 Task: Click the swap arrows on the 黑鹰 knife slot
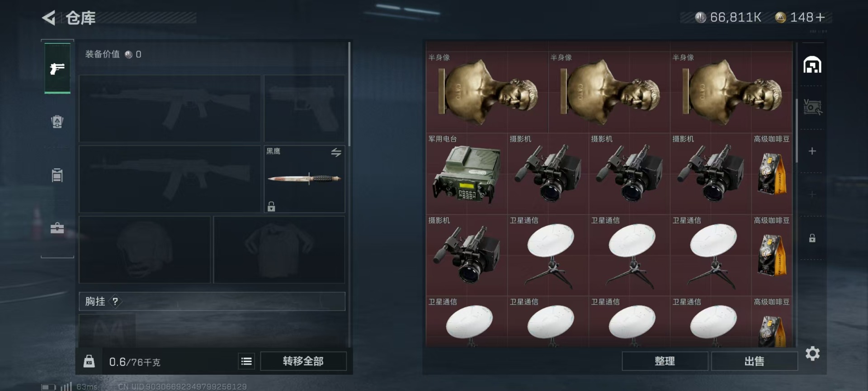click(336, 153)
